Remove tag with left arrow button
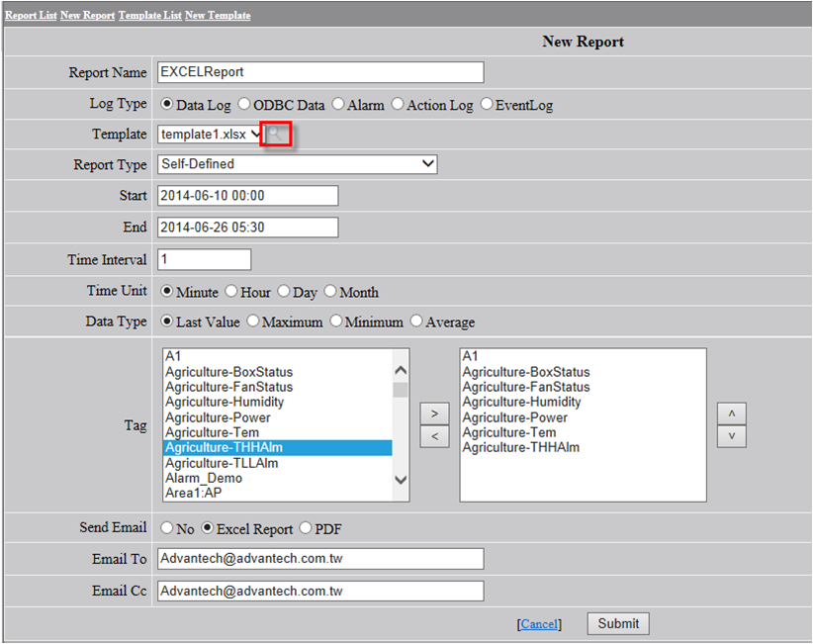This screenshot has height=644, width=813. (x=434, y=436)
